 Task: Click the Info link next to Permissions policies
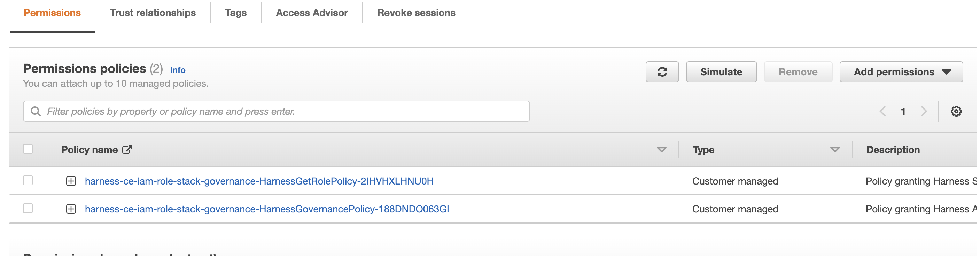pos(178,70)
